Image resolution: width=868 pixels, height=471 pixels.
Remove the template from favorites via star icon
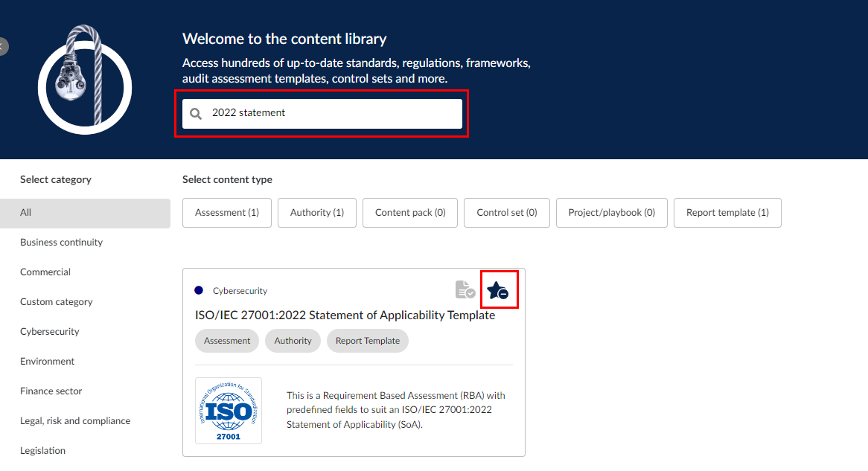pos(498,290)
